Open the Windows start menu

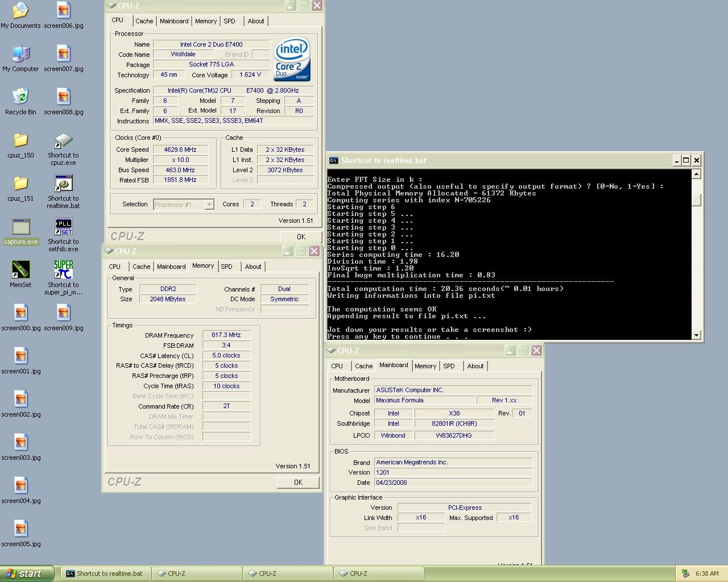27,573
